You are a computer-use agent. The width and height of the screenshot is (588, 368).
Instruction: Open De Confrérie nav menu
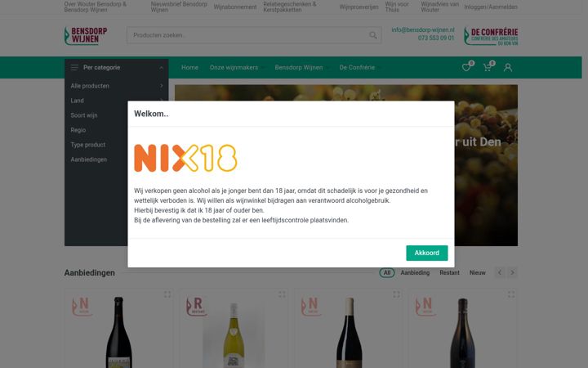point(357,67)
